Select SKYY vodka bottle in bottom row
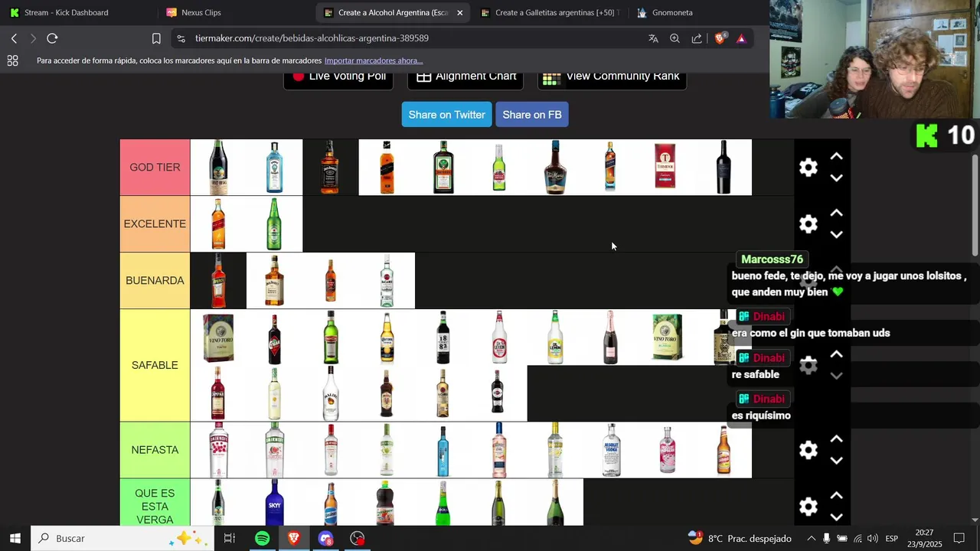The height and width of the screenshot is (551, 980). tap(274, 503)
